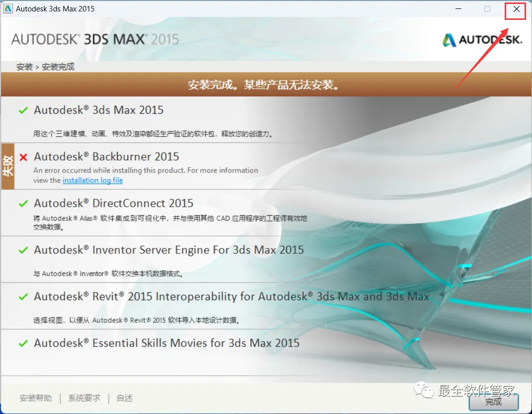The width and height of the screenshot is (532, 414).
Task: Minimize the installer window
Action: tap(458, 9)
